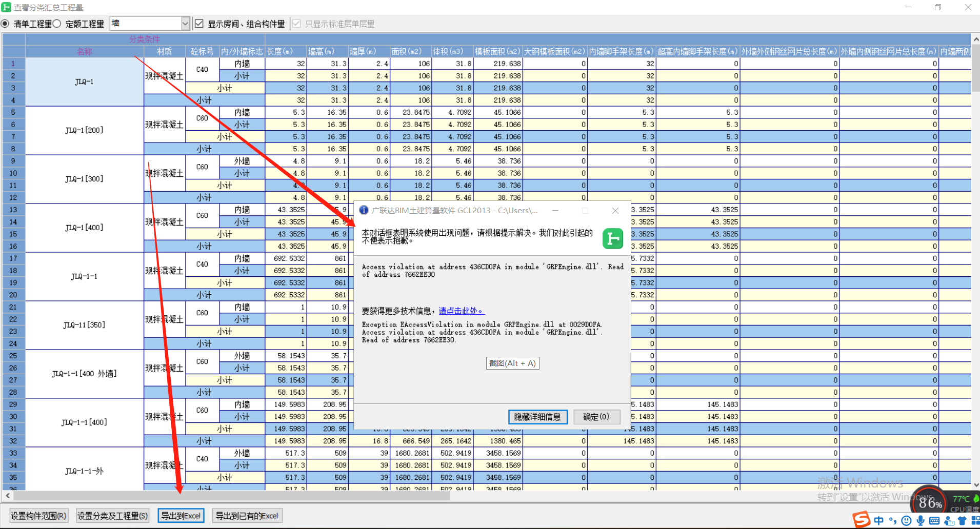Click the 分类条件 group header
This screenshot has width=980, height=529.
coord(145,39)
